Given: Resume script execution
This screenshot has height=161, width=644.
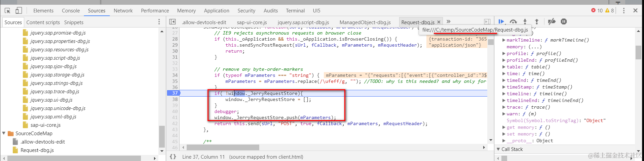Looking at the screenshot, I should (x=501, y=21).
